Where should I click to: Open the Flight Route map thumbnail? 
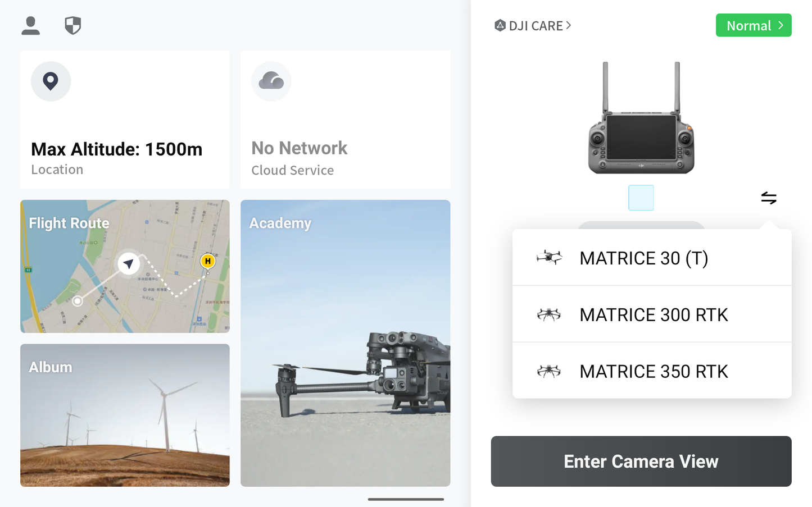tap(125, 266)
